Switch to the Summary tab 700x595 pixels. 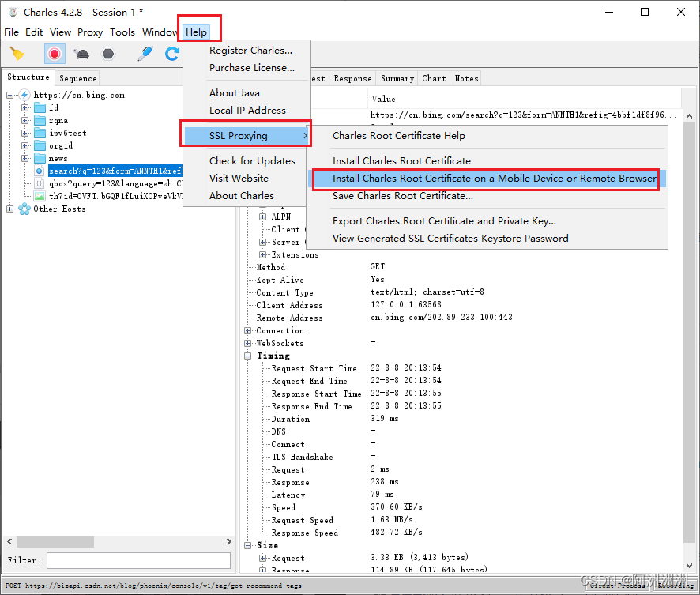tap(397, 78)
